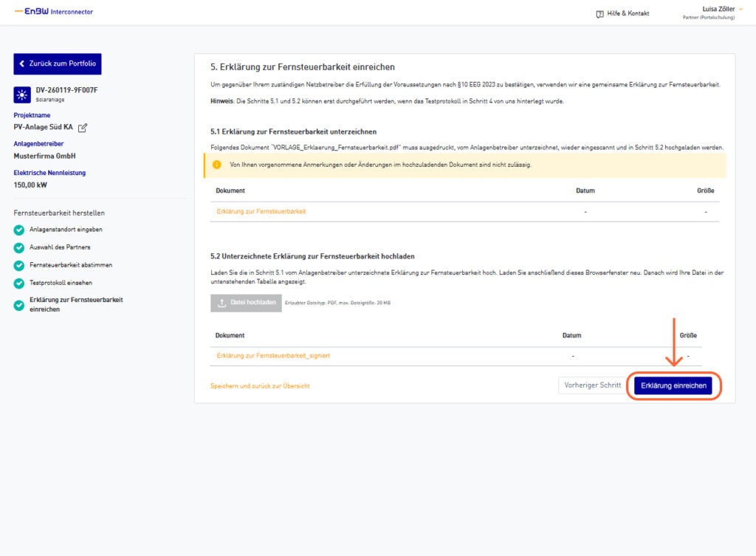Click the EnBW Interconnector logo

54,12
